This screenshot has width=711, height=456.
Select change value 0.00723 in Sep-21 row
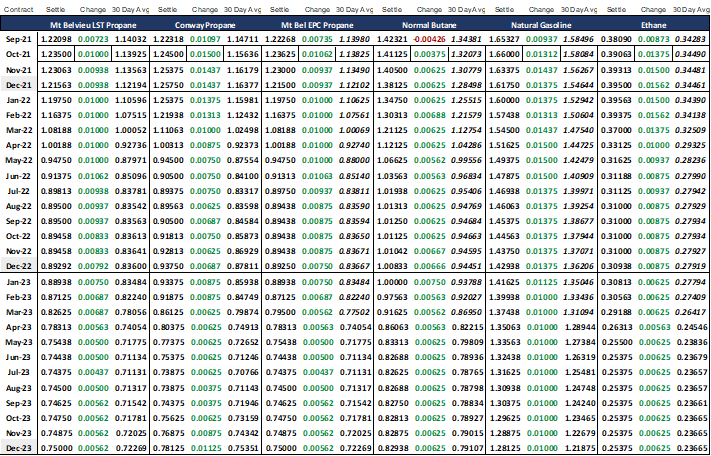[x=93, y=39]
